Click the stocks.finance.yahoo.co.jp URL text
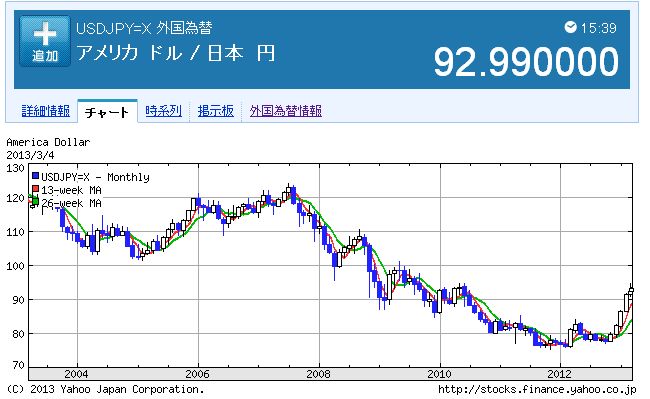This screenshot has height=399, width=650. click(x=537, y=389)
